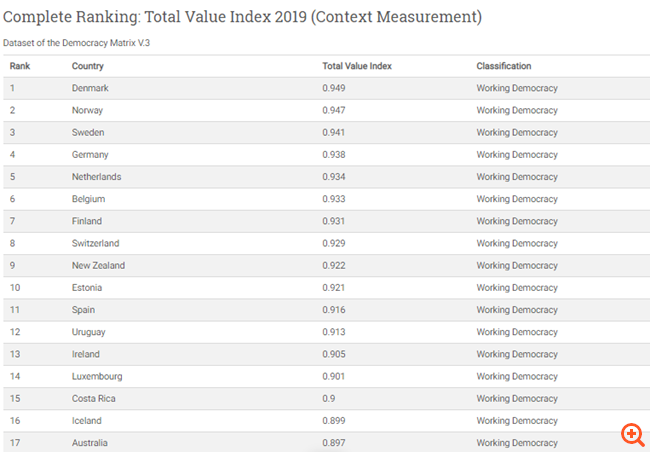650x452 pixels.
Task: Click the Belgium value 0.933
Action: pyautogui.click(x=334, y=199)
